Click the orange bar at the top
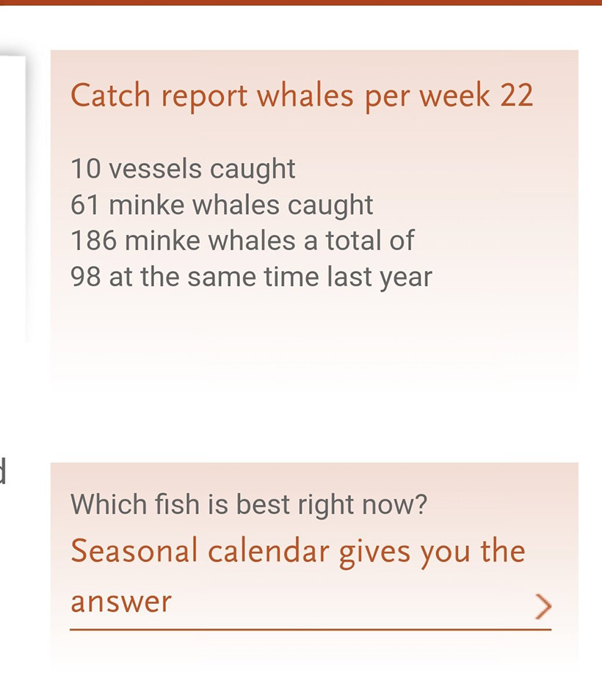 301,2
